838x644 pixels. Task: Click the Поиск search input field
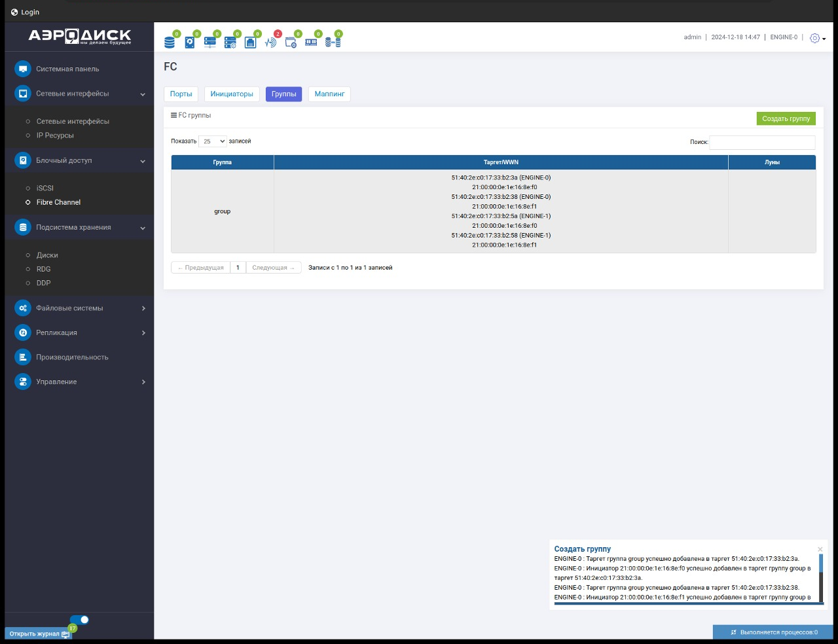tap(763, 142)
